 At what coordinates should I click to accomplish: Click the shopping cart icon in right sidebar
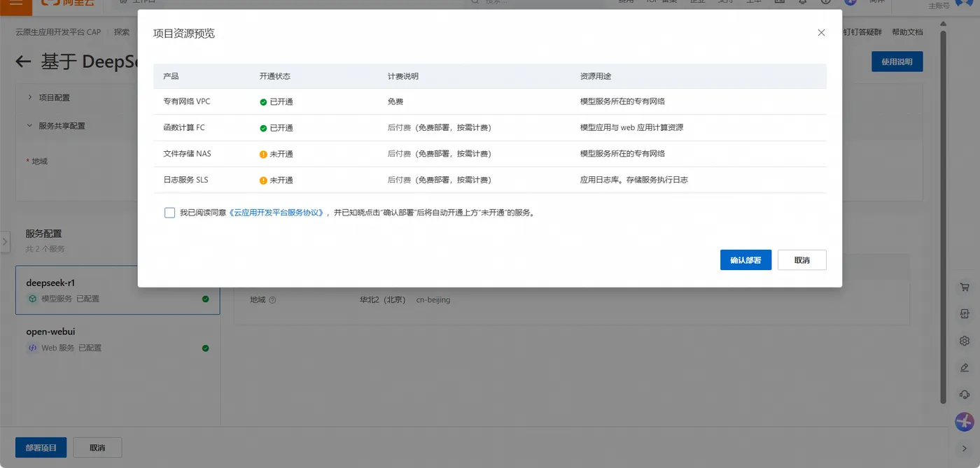click(x=965, y=288)
